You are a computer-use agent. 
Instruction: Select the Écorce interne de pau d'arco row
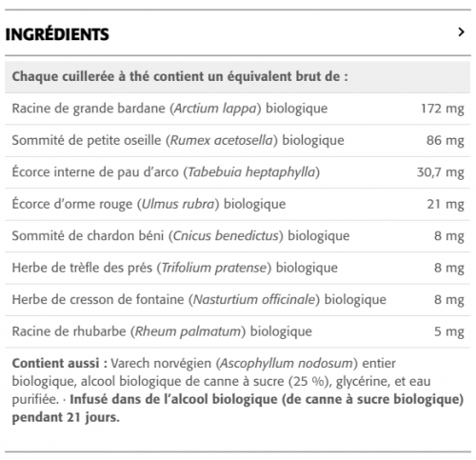[x=237, y=172]
